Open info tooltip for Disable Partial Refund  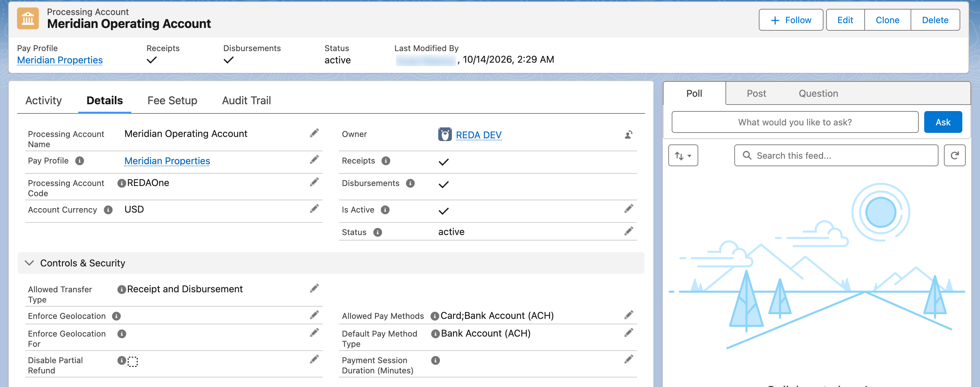[x=122, y=360]
